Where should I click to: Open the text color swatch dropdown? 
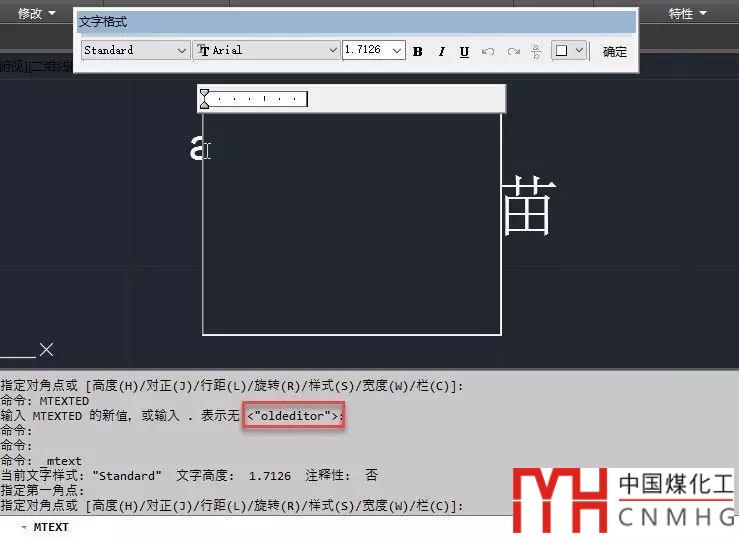click(x=579, y=50)
